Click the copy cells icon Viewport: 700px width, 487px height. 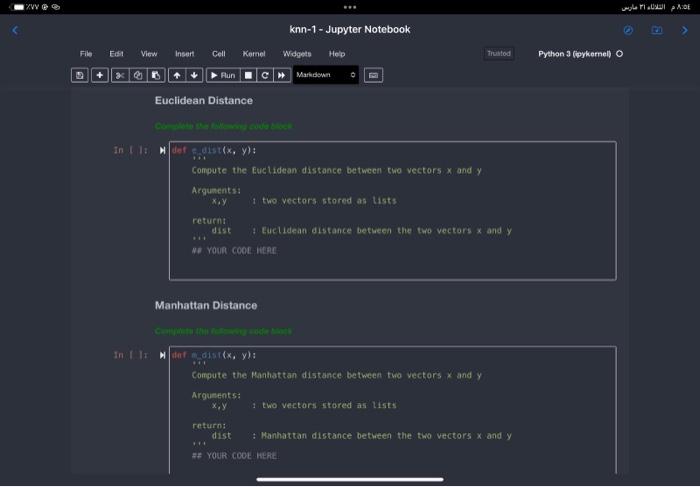(x=139, y=75)
